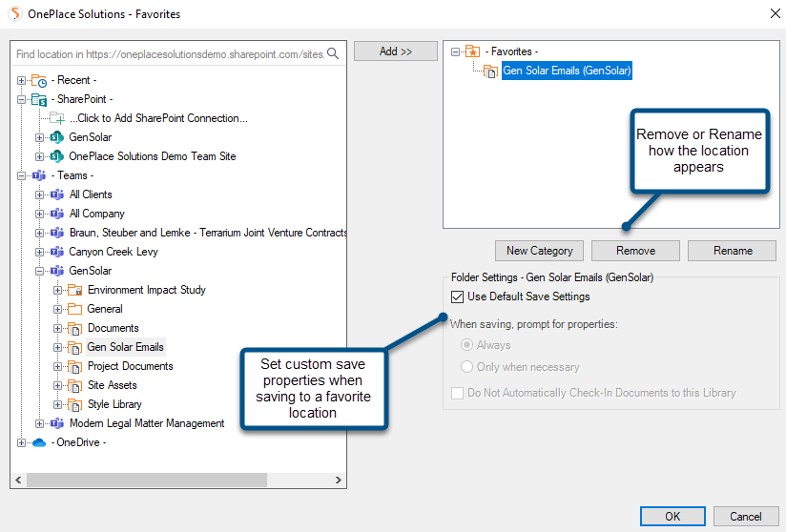786x532 pixels.
Task: Click the scrollbar right arrow
Action: click(339, 480)
